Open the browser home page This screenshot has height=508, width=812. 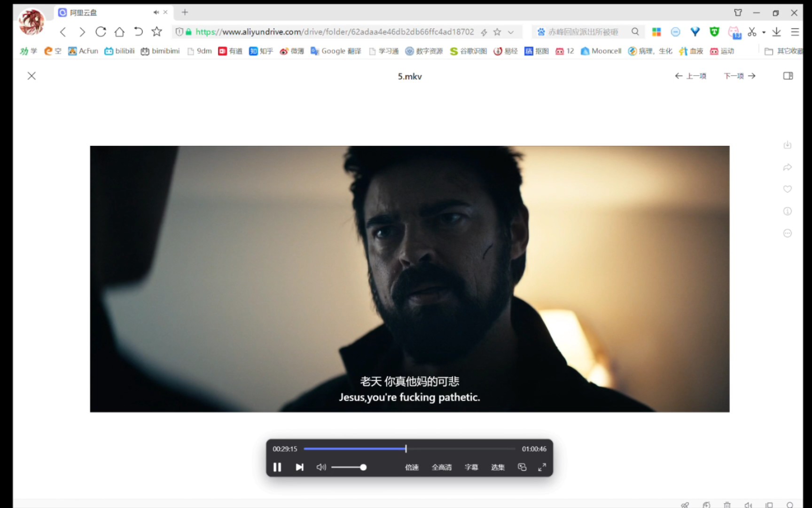119,32
